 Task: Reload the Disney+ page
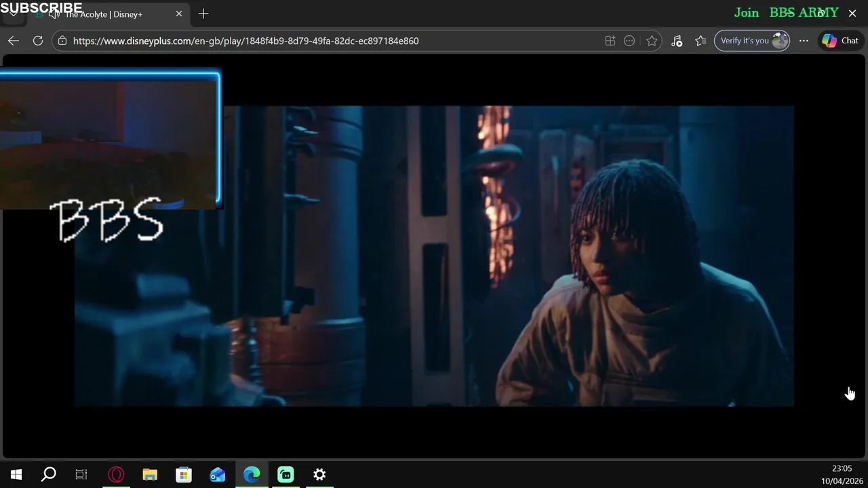tap(38, 41)
